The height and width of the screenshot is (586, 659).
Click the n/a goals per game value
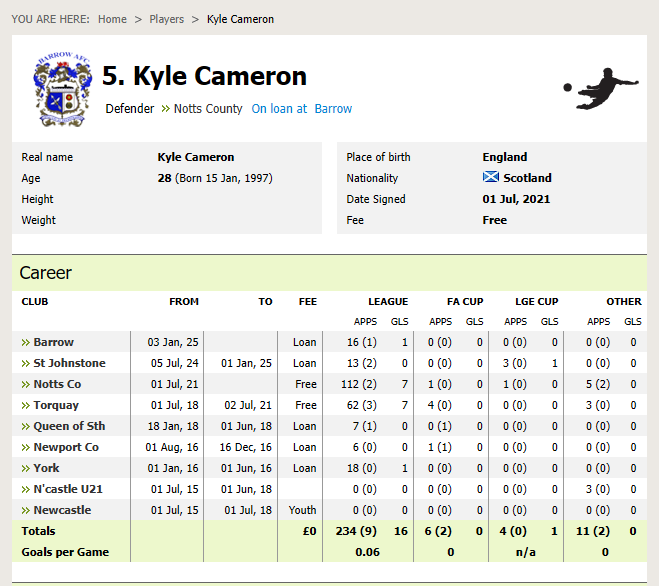tap(526, 552)
